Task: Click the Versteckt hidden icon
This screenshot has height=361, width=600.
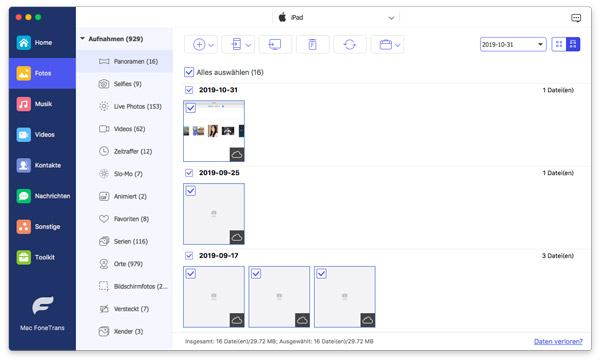Action: point(104,309)
